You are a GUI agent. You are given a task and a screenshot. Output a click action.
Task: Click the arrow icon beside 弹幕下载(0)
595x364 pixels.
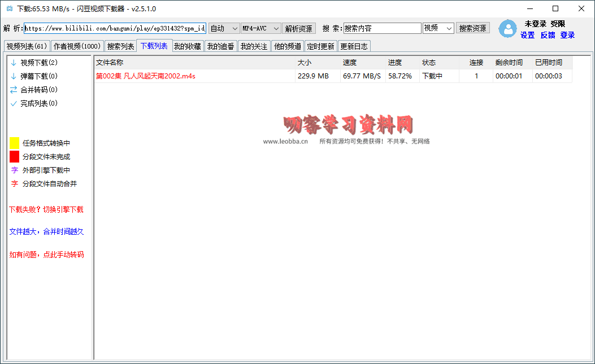[14, 76]
